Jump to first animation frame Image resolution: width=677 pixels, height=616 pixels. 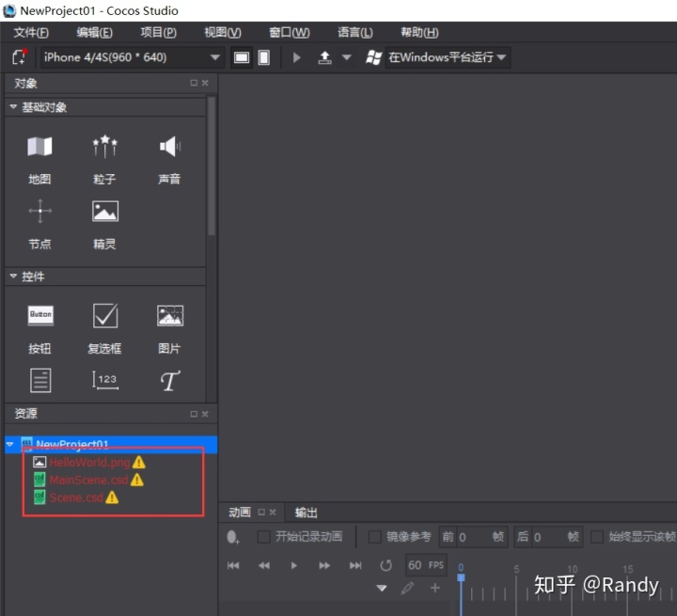[233, 565]
